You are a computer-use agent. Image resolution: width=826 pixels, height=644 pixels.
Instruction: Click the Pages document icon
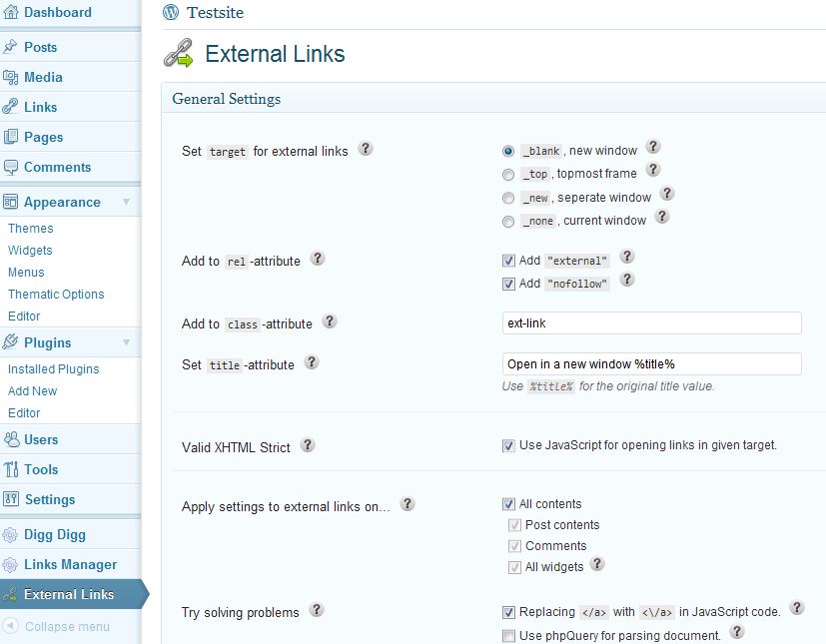pos(10,137)
